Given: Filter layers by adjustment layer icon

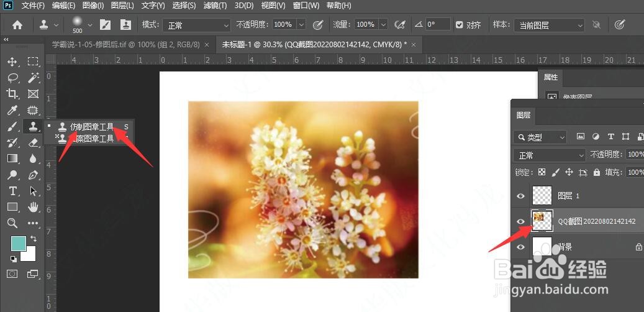Looking at the screenshot, I should point(596,137).
